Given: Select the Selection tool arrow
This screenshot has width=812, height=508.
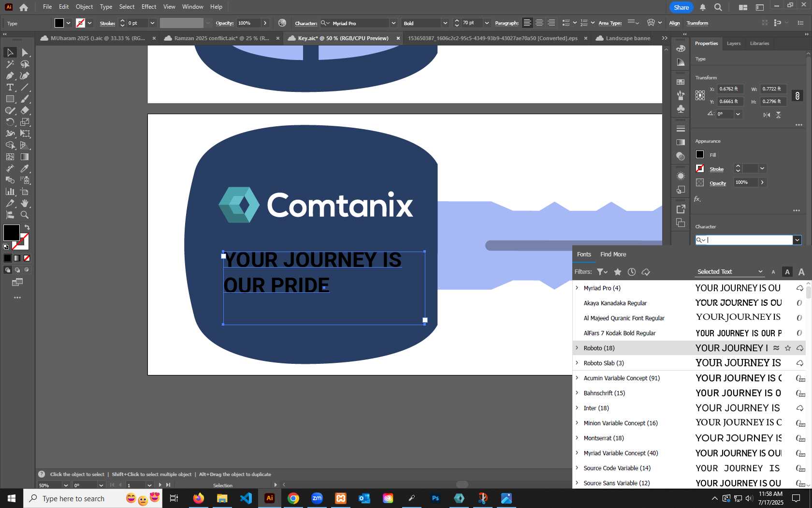Looking at the screenshot, I should coord(10,52).
